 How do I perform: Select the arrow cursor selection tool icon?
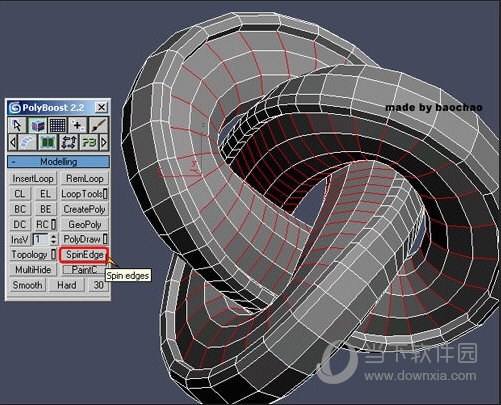[17, 126]
